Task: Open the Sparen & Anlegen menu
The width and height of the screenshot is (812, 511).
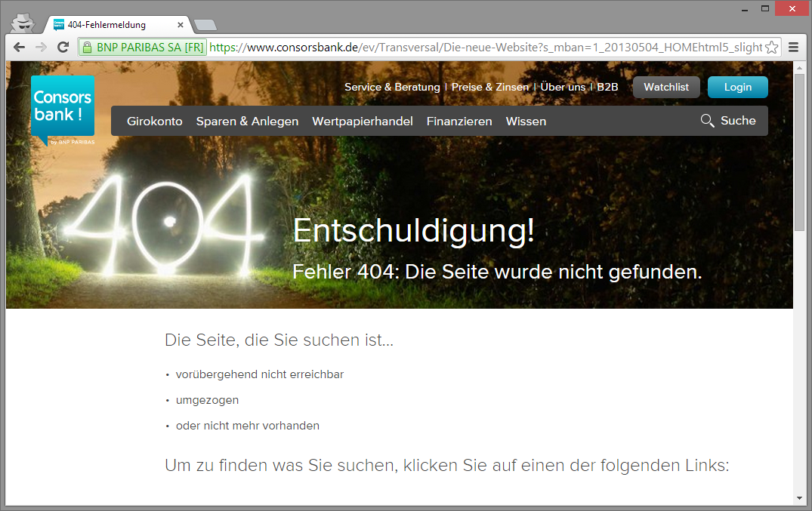Action: [247, 122]
